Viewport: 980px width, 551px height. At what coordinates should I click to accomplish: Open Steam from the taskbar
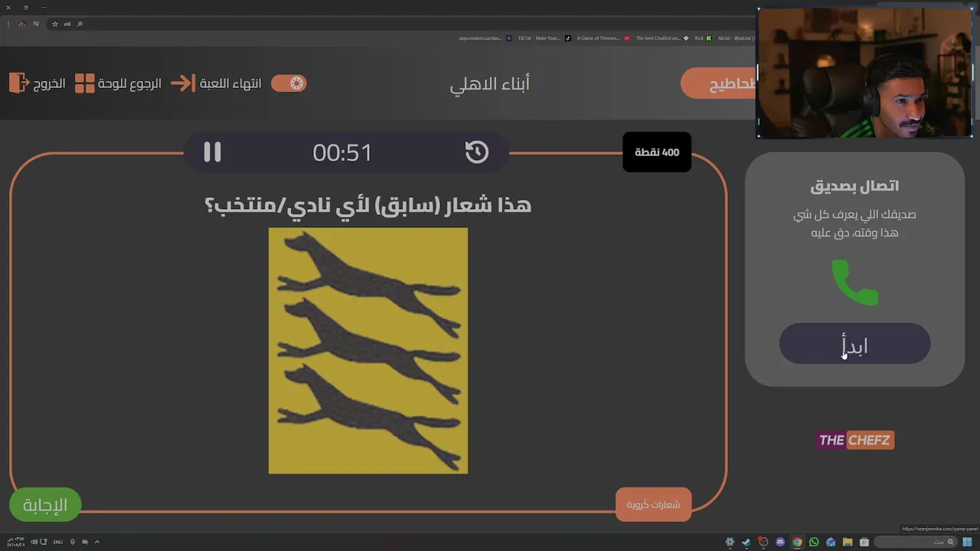746,542
